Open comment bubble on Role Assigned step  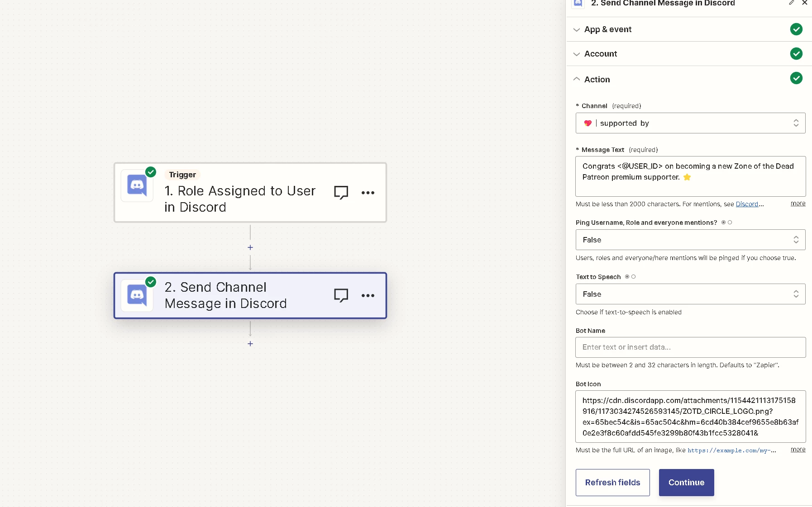[x=341, y=193]
